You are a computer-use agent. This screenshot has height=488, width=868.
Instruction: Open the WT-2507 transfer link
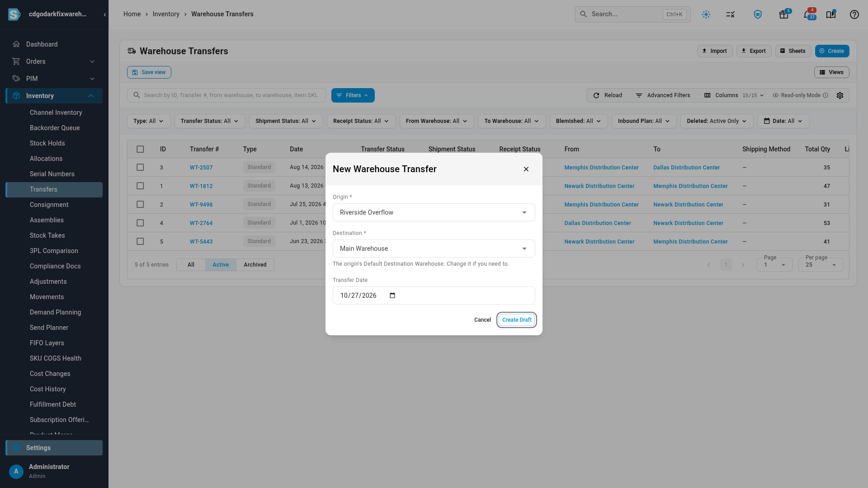[201, 168]
